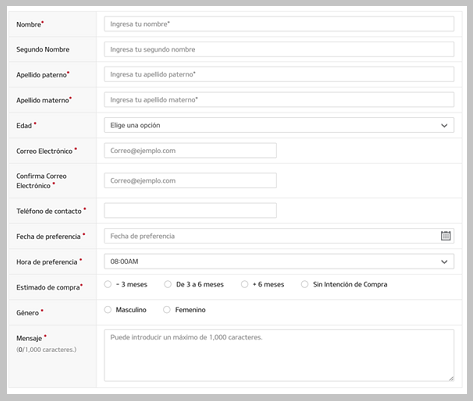Choose "+ 6 meses" purchase estimate

[244, 284]
